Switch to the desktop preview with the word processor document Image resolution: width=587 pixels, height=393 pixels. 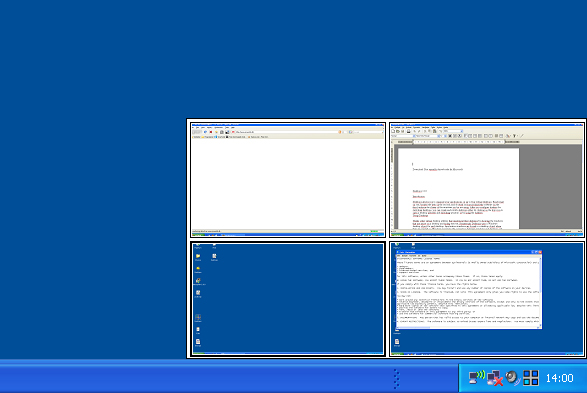click(x=487, y=180)
